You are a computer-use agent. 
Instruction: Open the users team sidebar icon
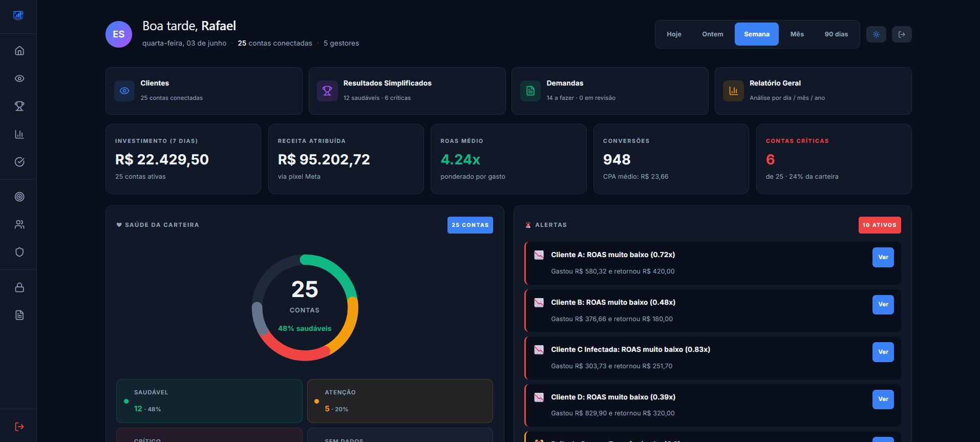tap(19, 224)
